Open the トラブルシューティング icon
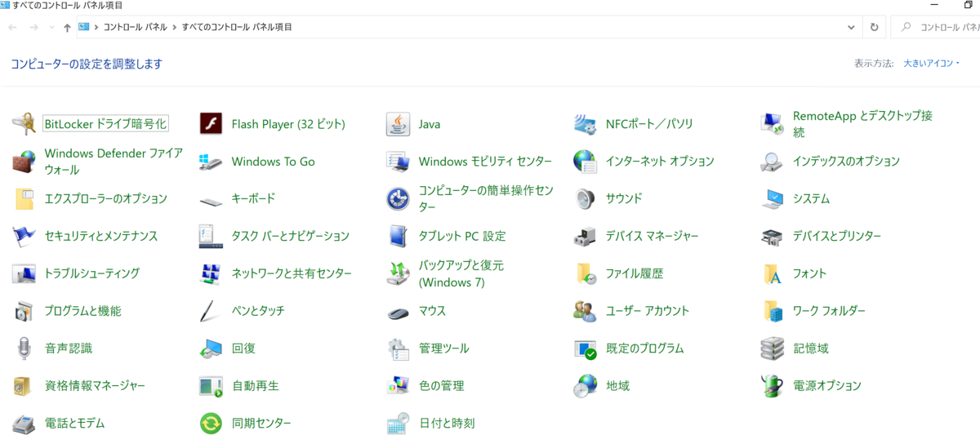Image resolution: width=980 pixels, height=444 pixels. point(24,273)
